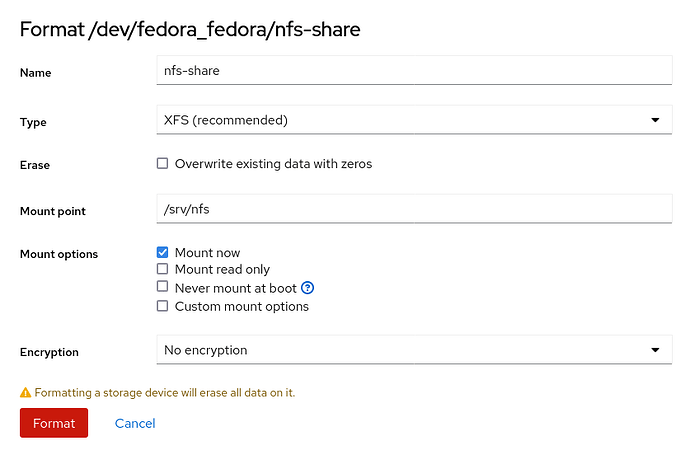Click the "Mount options" section label
The width and height of the screenshot is (690, 455).
pos(59,254)
